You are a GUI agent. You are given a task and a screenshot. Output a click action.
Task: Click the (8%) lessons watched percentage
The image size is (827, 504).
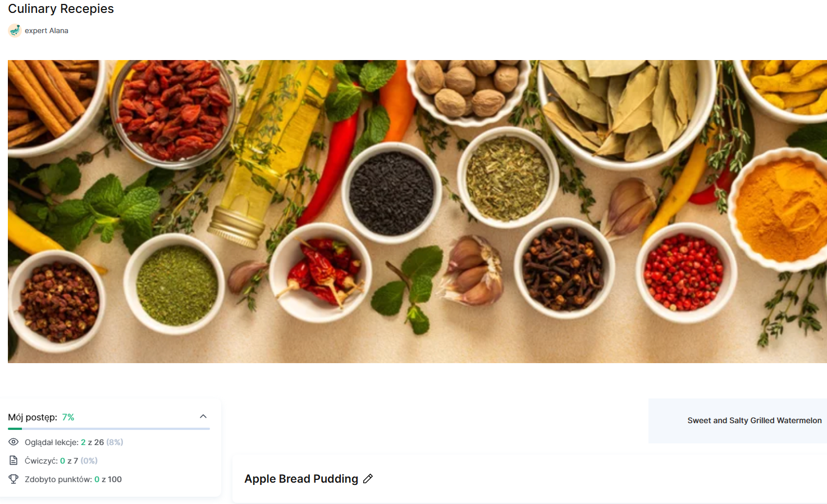[115, 442]
